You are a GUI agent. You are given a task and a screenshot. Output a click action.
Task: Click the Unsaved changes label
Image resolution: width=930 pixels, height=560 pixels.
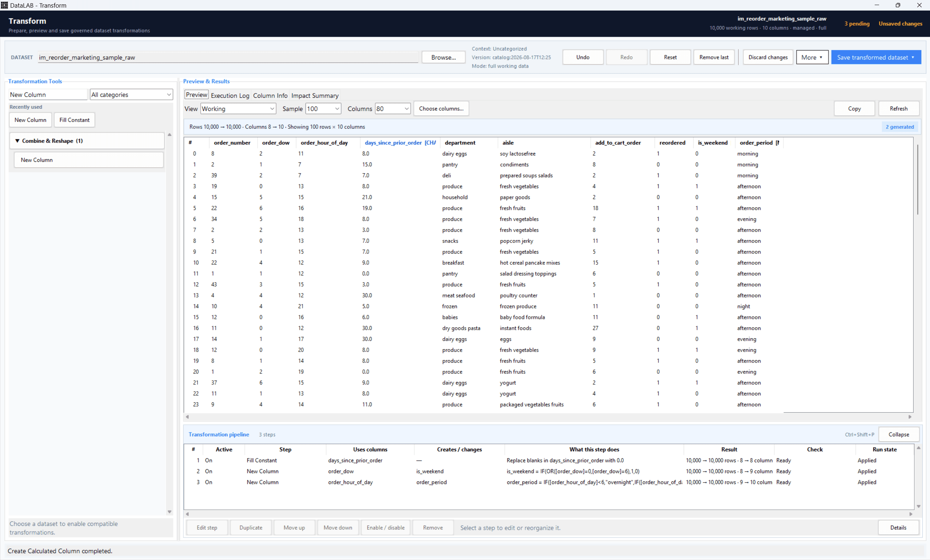point(900,23)
